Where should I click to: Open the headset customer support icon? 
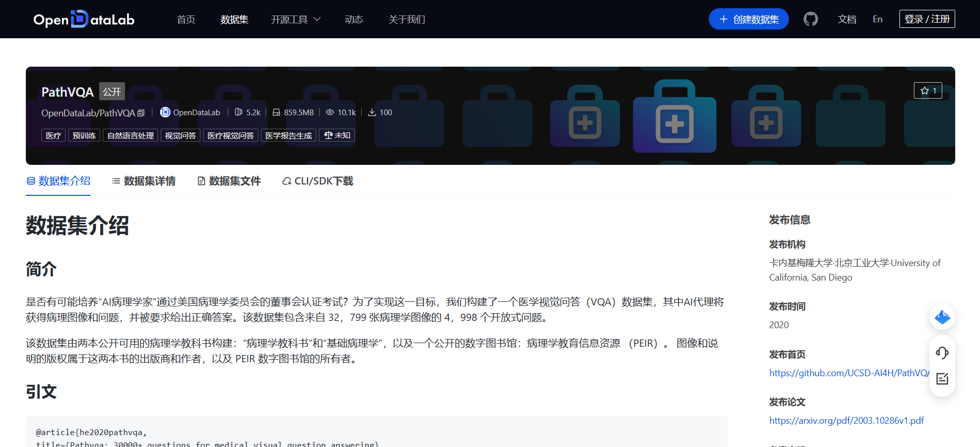[x=942, y=352]
